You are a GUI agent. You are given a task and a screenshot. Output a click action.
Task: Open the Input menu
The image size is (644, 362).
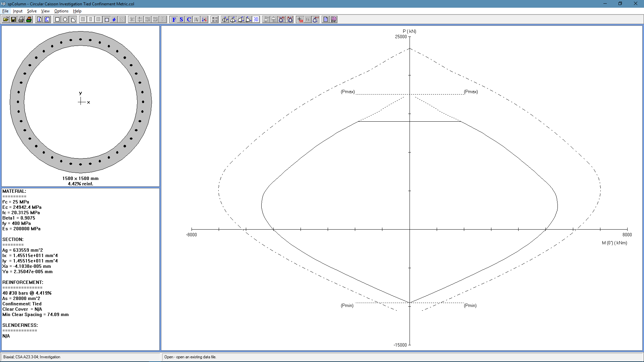pyautogui.click(x=18, y=11)
